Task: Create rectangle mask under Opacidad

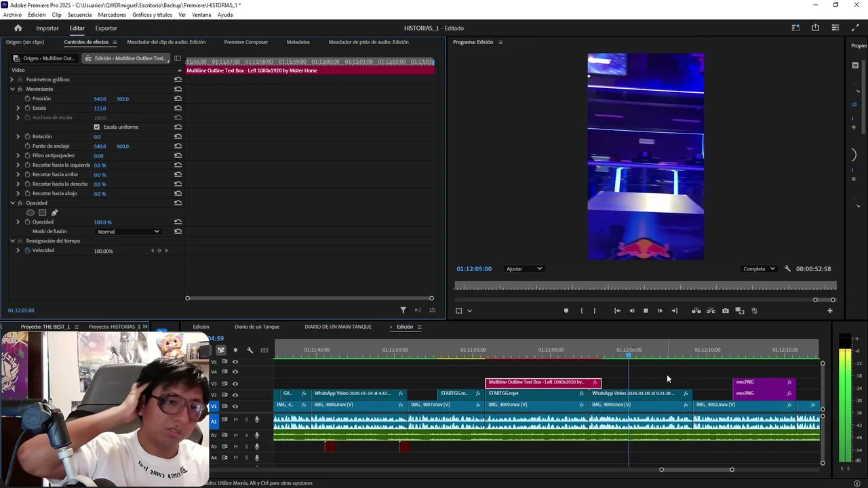Action: click(42, 212)
